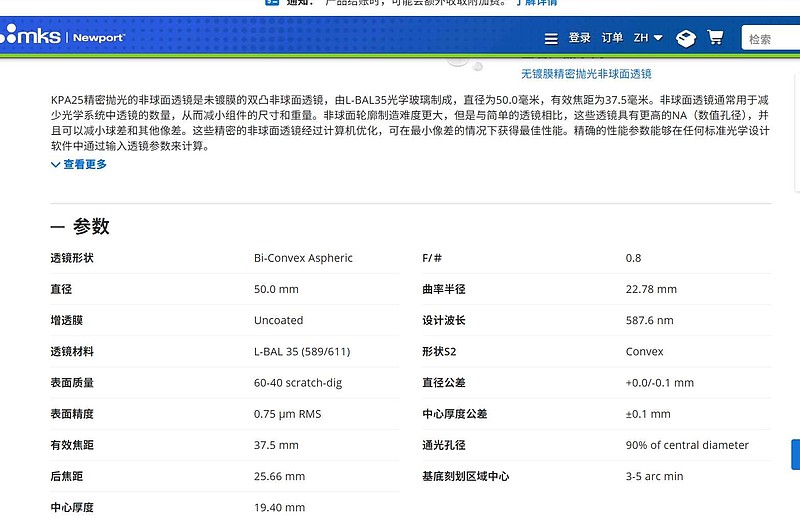Click the 基底刻划区域中心 label
Screen dimensions: 800x518
(x=465, y=476)
